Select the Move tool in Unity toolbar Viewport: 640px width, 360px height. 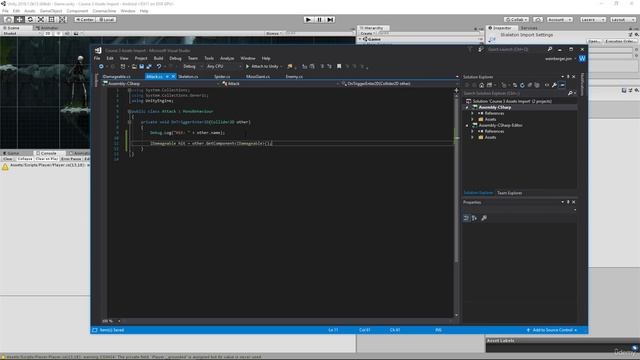click(x=19, y=19)
